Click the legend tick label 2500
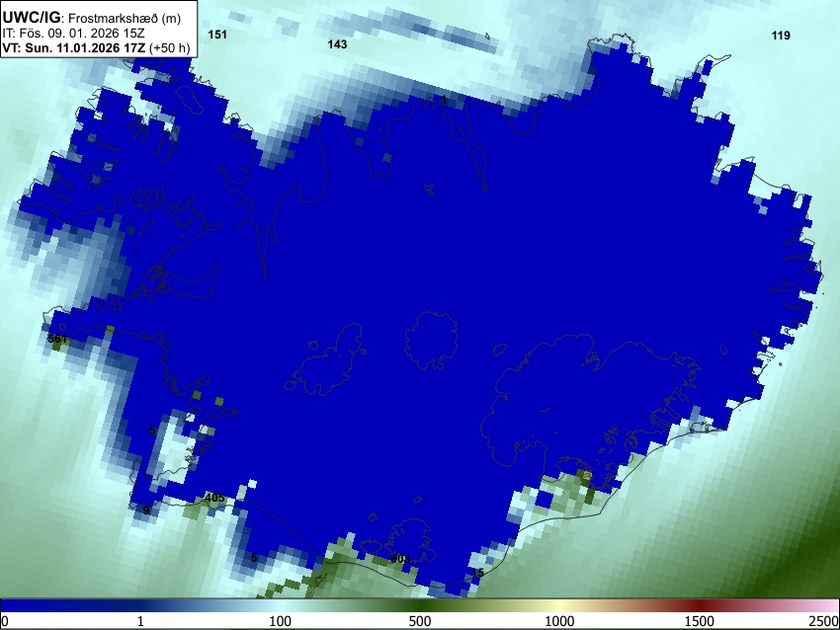Screen dimensions: 840x630 (x=824, y=621)
